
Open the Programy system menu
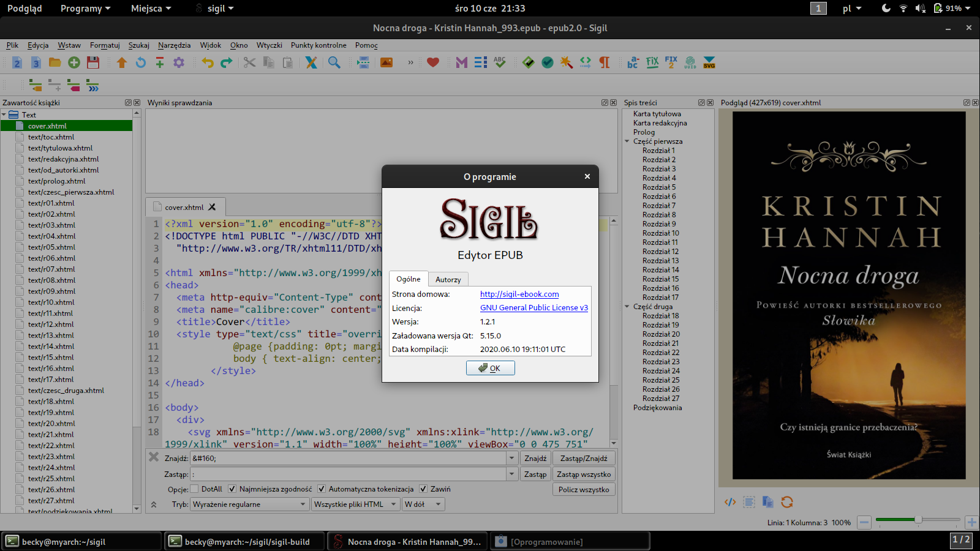(x=85, y=9)
